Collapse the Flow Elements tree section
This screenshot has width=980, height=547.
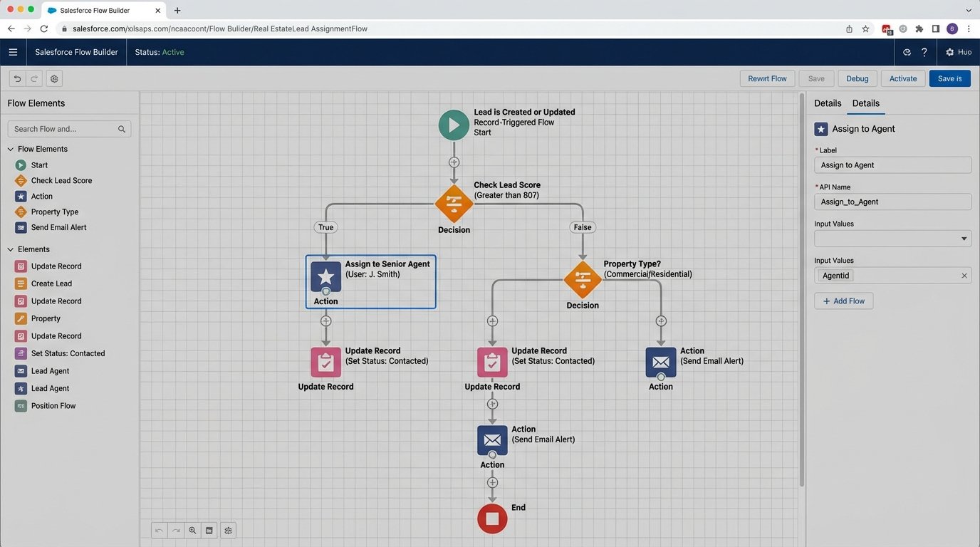(11, 149)
